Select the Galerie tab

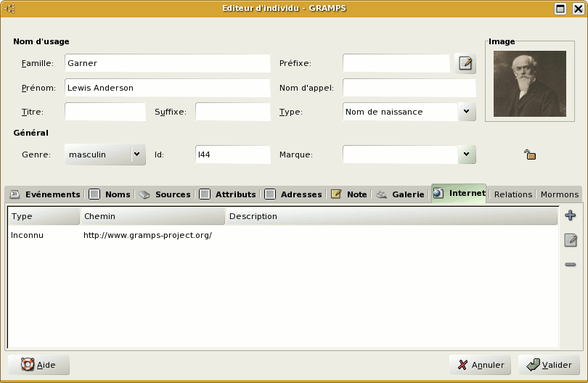pyautogui.click(x=400, y=194)
